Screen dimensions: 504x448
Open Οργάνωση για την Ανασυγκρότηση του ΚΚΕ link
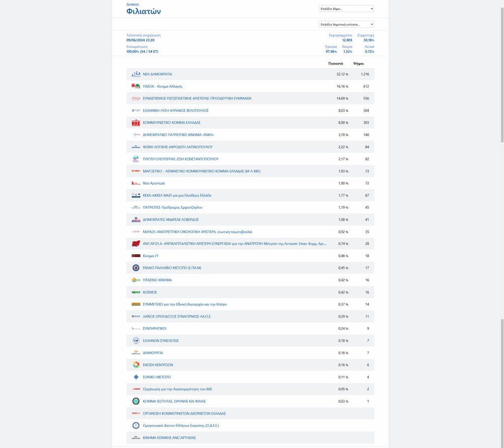click(177, 389)
